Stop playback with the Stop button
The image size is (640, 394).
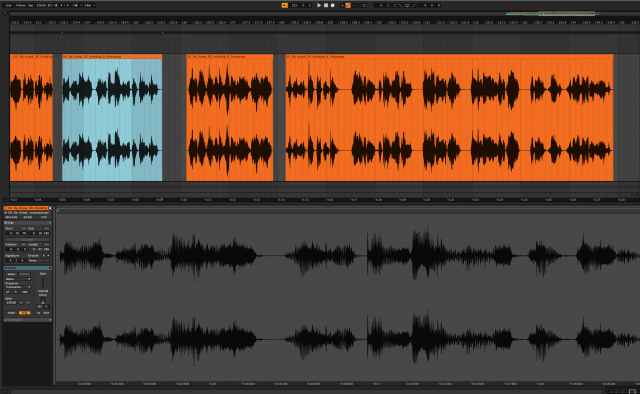(326, 5)
